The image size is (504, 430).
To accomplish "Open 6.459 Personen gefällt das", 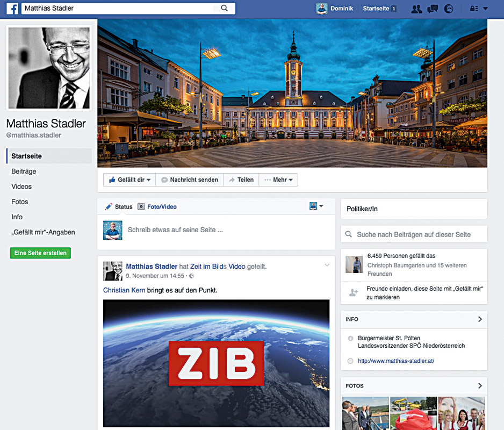I will pos(401,256).
